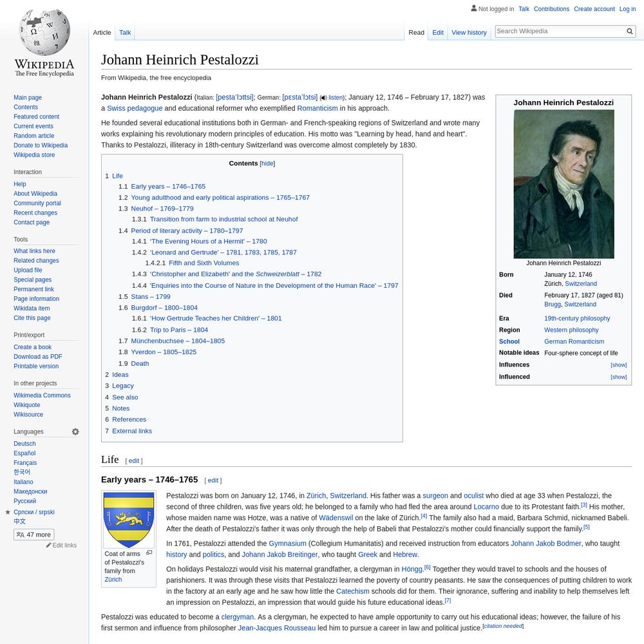Screen dimensions: 644x644
Task: Open the Romanticism link in intro
Action: (x=317, y=108)
